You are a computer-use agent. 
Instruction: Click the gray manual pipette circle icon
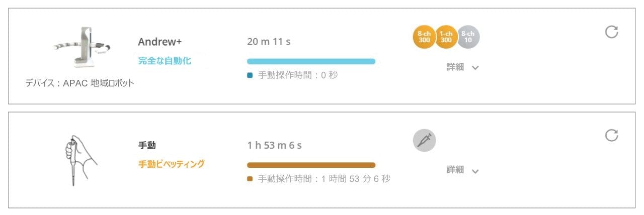(x=425, y=141)
